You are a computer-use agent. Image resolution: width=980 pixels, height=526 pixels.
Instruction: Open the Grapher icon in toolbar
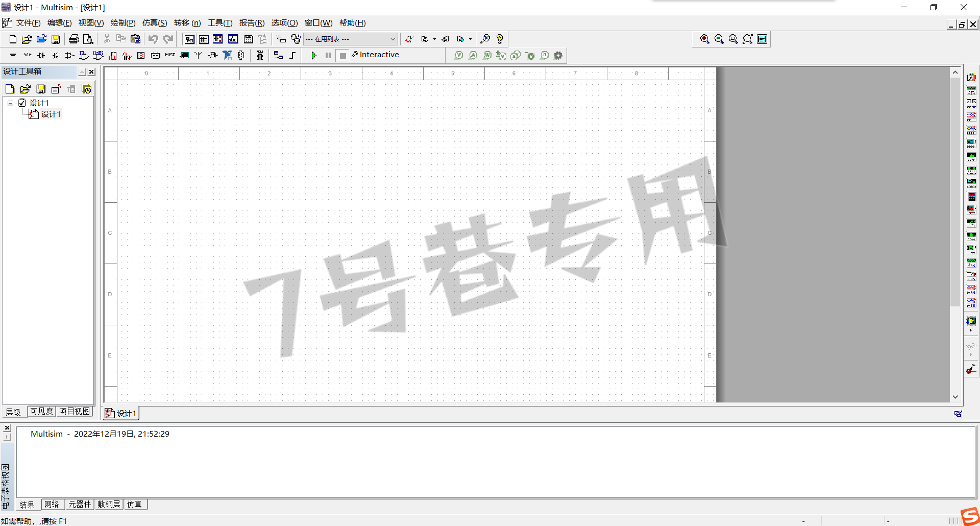tap(233, 39)
